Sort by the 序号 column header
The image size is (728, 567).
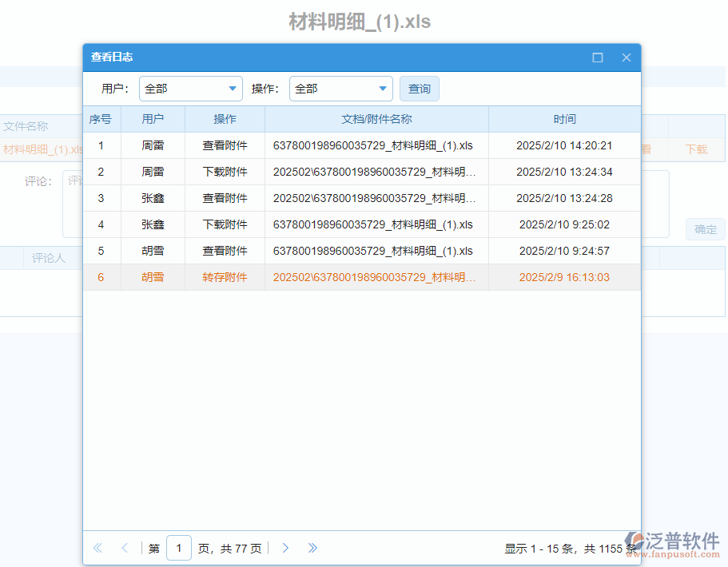(101, 119)
